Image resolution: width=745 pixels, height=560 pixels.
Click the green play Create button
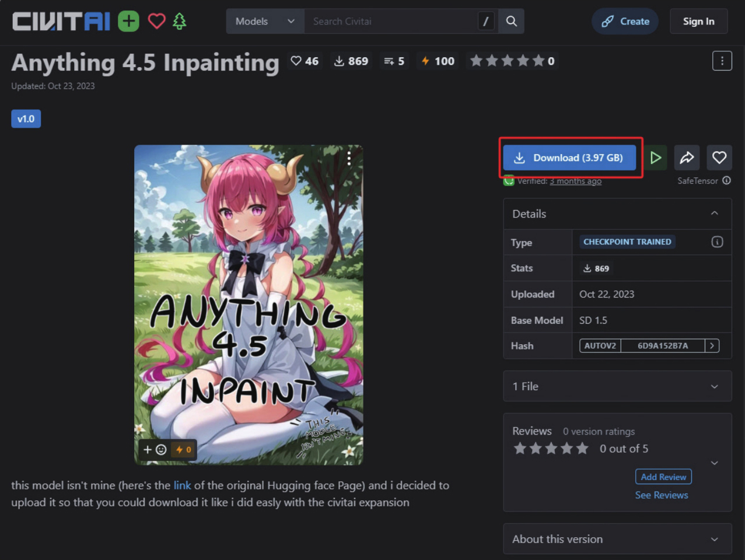tap(656, 157)
